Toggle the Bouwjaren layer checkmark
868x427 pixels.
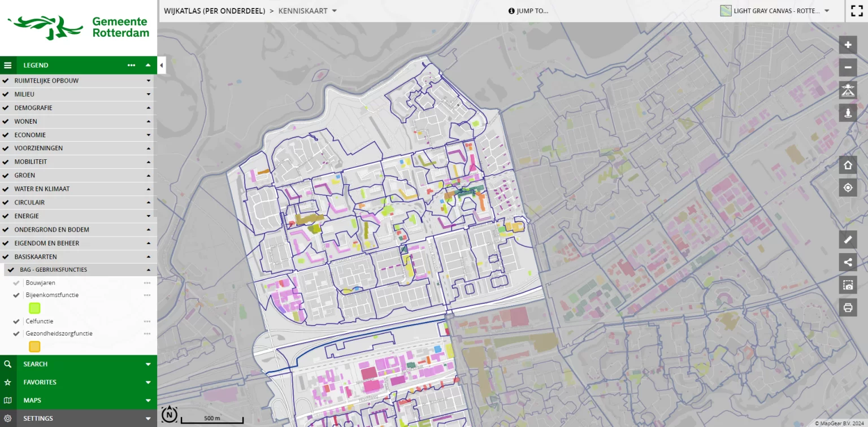pyautogui.click(x=17, y=283)
